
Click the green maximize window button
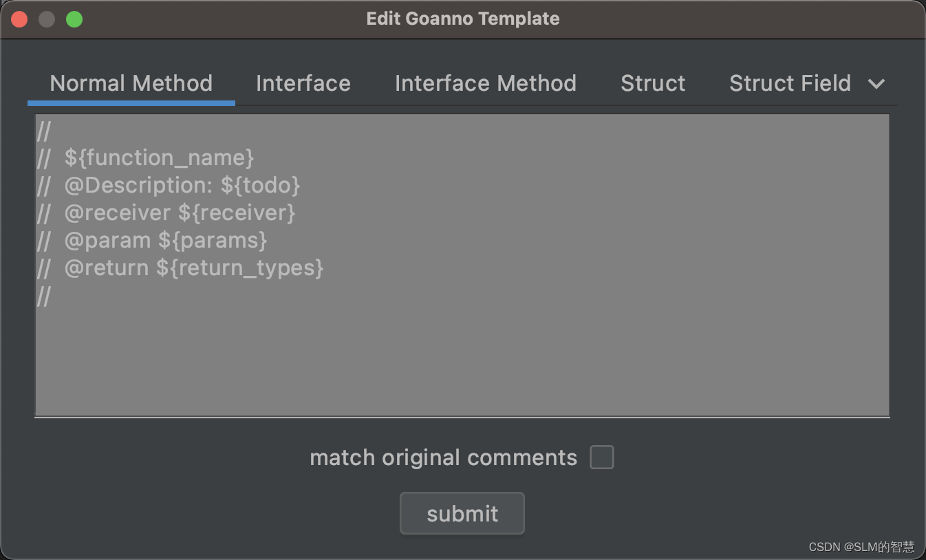tap(74, 19)
